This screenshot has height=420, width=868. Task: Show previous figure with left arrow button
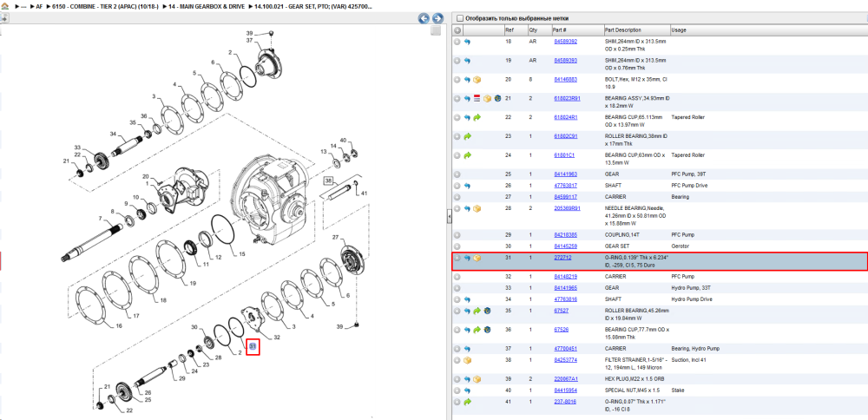click(424, 18)
